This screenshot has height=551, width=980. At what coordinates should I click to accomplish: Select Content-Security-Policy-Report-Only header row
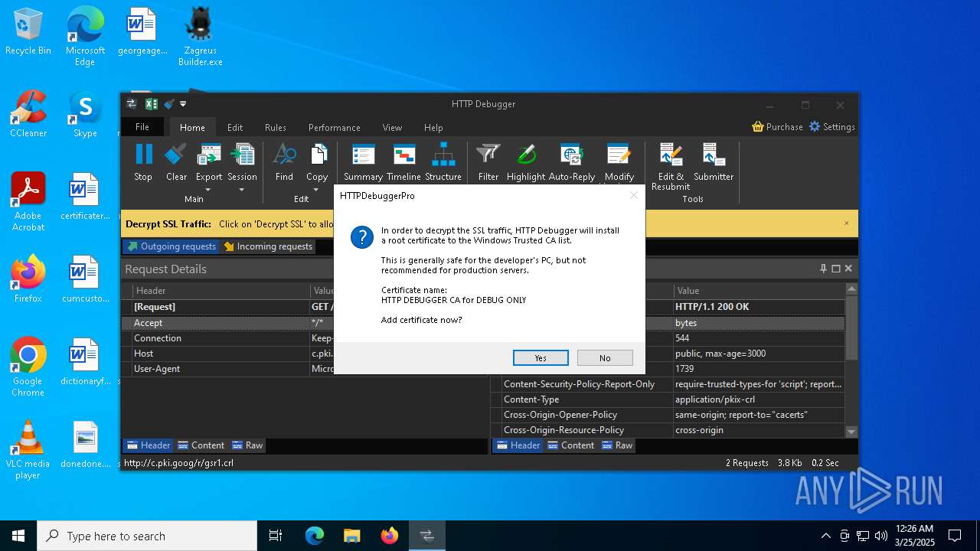point(668,384)
